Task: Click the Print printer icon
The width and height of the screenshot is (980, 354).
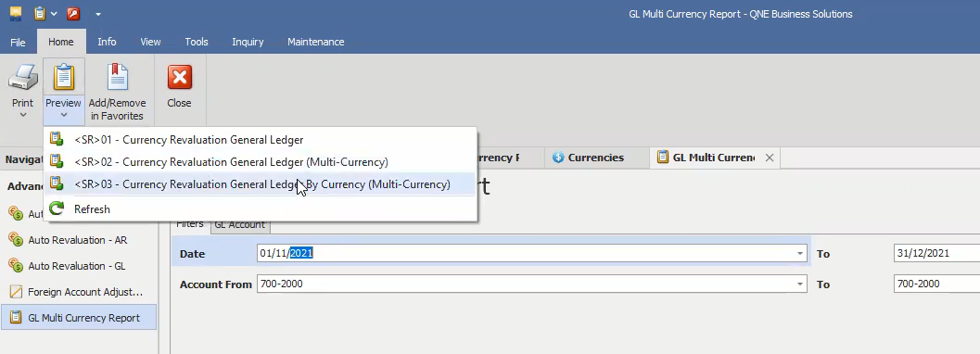Action: (x=22, y=78)
